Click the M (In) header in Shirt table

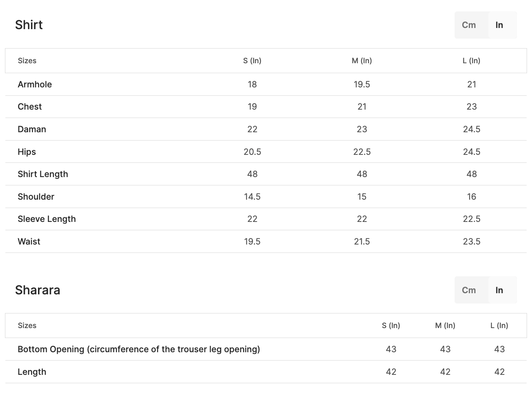(362, 61)
